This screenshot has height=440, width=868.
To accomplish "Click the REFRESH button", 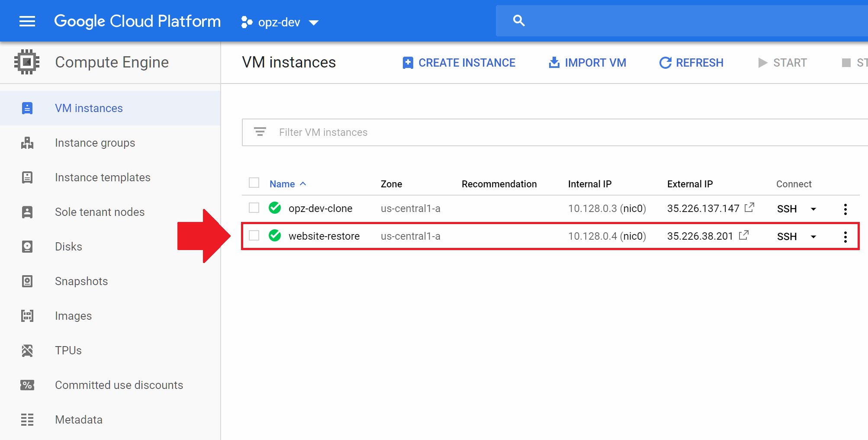I will [691, 63].
